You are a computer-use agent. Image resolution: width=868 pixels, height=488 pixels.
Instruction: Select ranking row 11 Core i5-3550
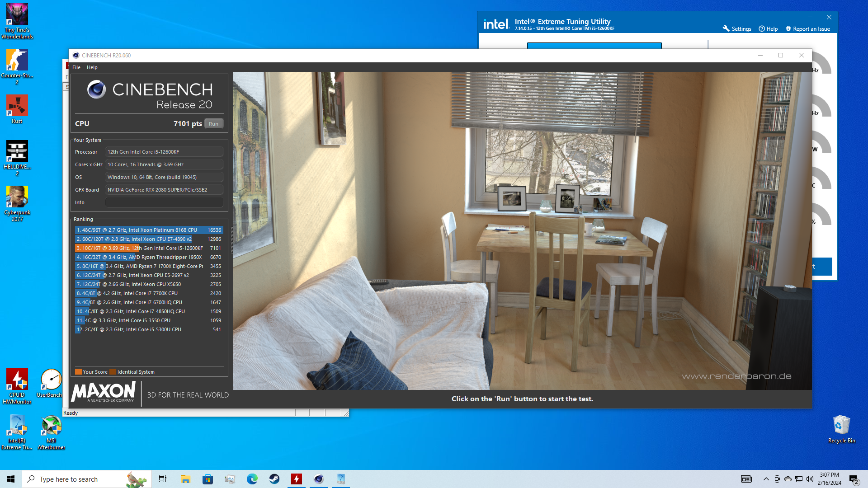(149, 320)
